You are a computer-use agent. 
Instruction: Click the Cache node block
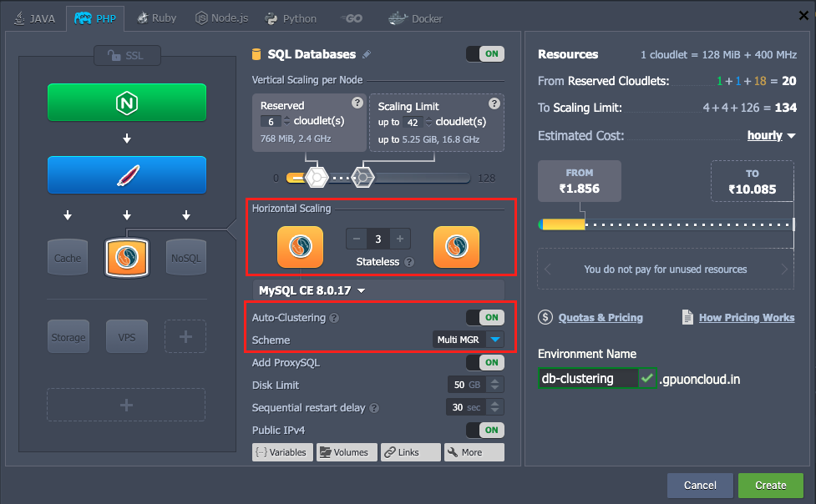(x=68, y=258)
